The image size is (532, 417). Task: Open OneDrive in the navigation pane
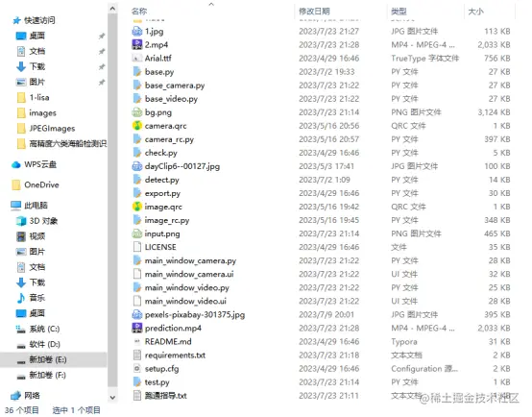click(x=41, y=184)
